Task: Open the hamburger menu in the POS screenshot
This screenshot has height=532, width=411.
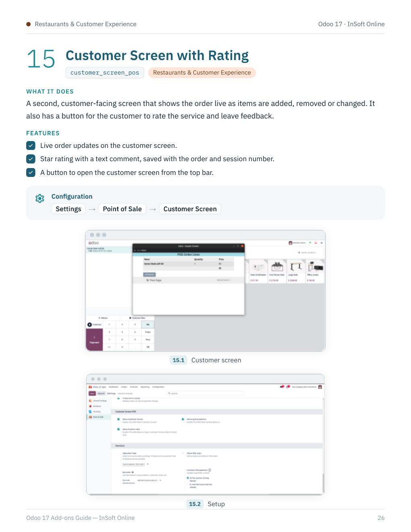Action: pyautogui.click(x=322, y=243)
